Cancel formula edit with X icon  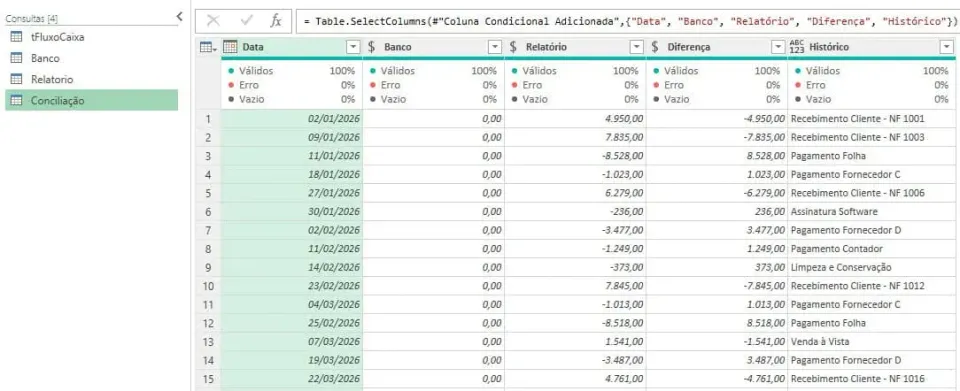213,20
